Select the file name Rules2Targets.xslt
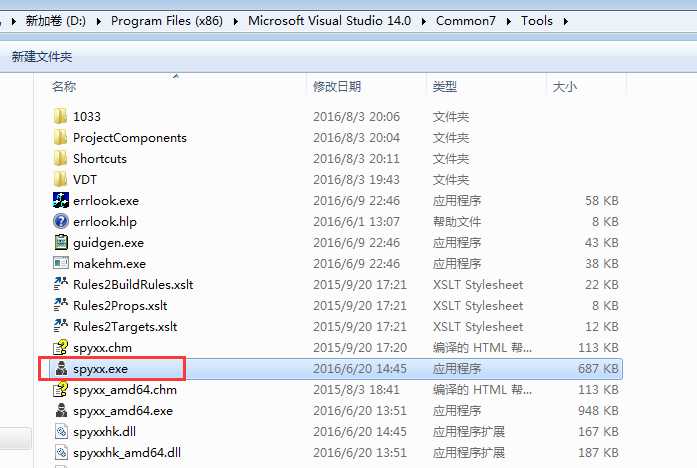This screenshot has height=468, width=697. [125, 326]
